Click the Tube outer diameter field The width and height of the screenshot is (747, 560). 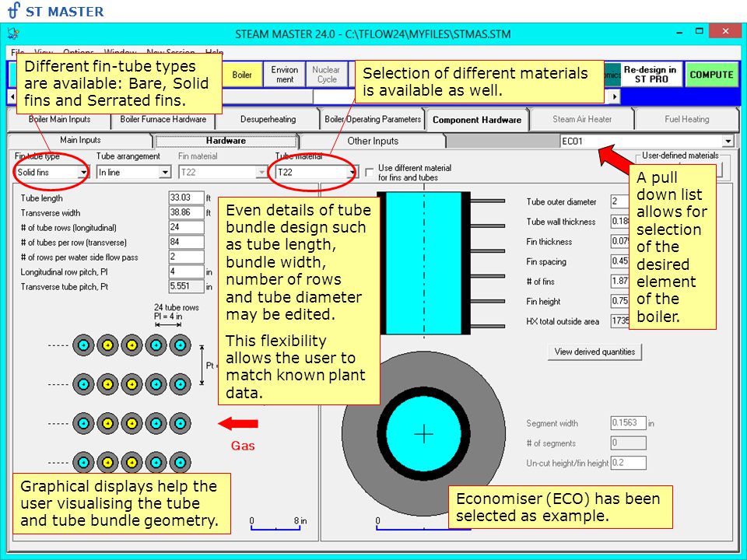click(620, 201)
